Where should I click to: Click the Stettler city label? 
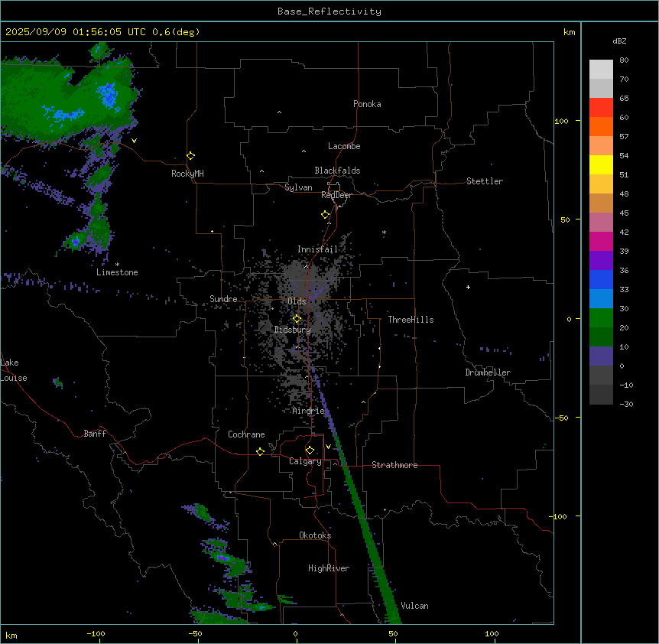pos(485,181)
